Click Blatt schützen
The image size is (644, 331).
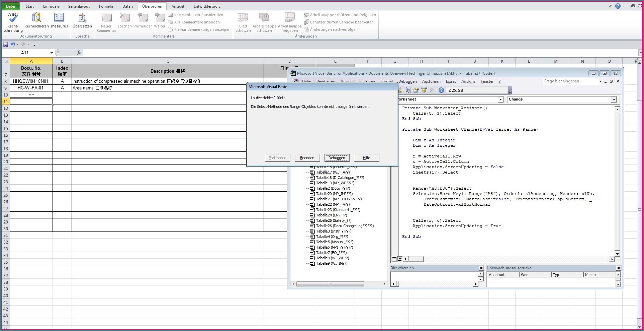243,22
